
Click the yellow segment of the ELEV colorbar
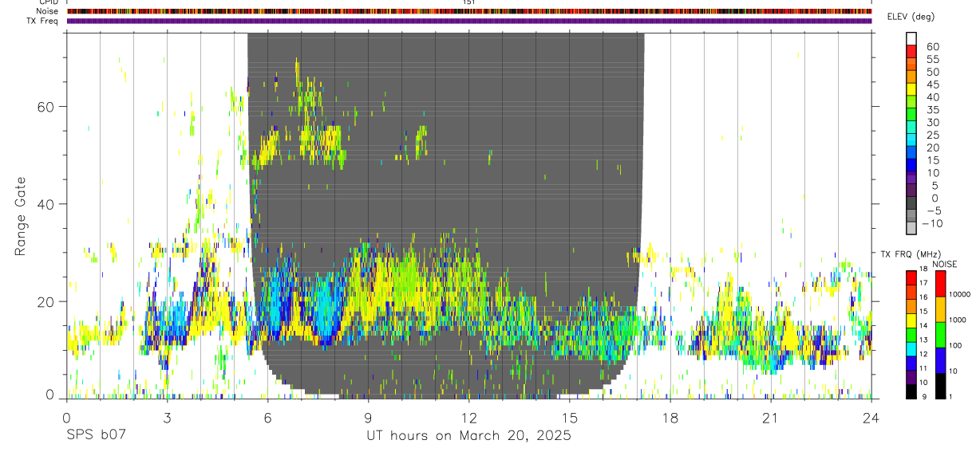click(x=911, y=88)
